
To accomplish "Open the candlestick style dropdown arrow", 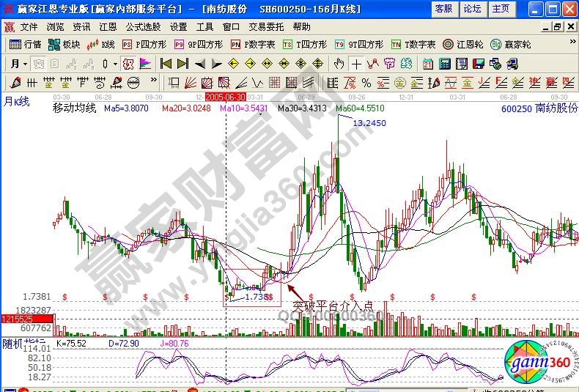I will click(116, 63).
